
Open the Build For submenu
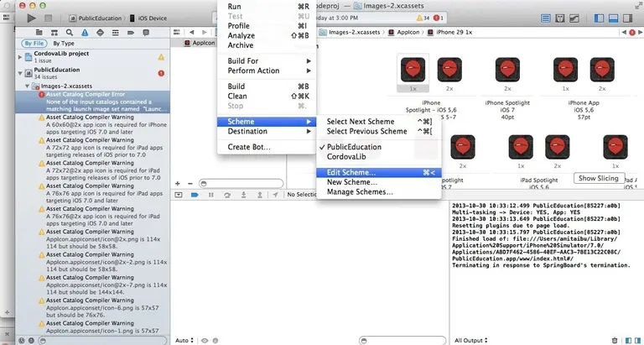(267, 61)
